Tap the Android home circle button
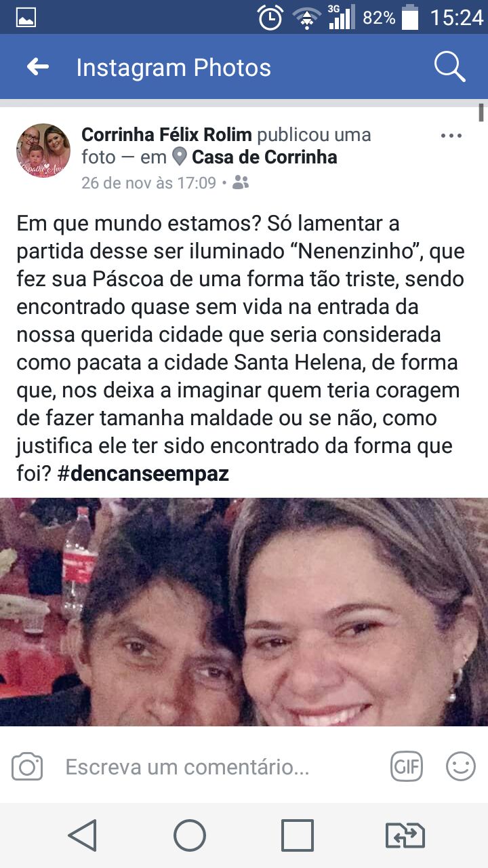Screen dimensions: 488x868 (190, 835)
